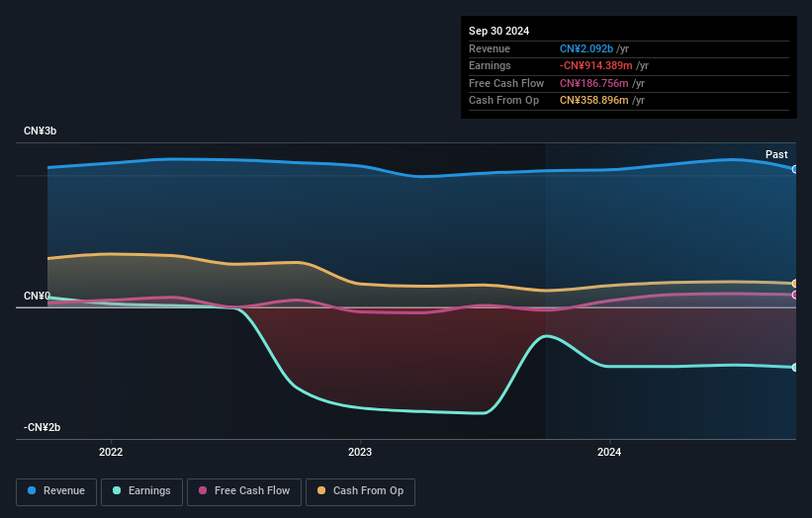
Task: Click the Earnings line end marker
Action: (x=794, y=368)
